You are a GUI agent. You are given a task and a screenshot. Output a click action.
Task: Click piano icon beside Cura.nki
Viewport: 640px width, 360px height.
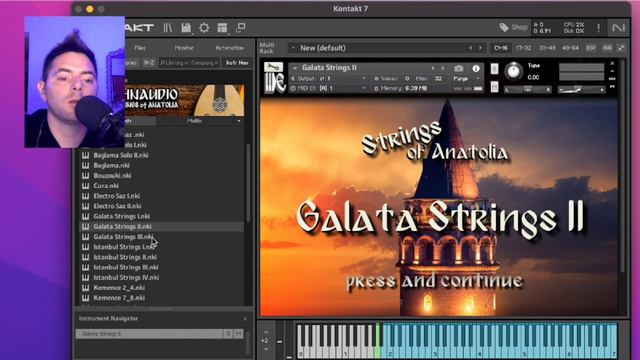coord(85,186)
